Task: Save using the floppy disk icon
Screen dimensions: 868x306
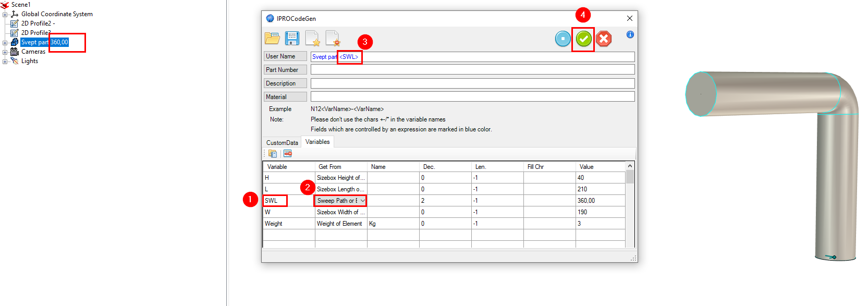Action: coord(292,38)
